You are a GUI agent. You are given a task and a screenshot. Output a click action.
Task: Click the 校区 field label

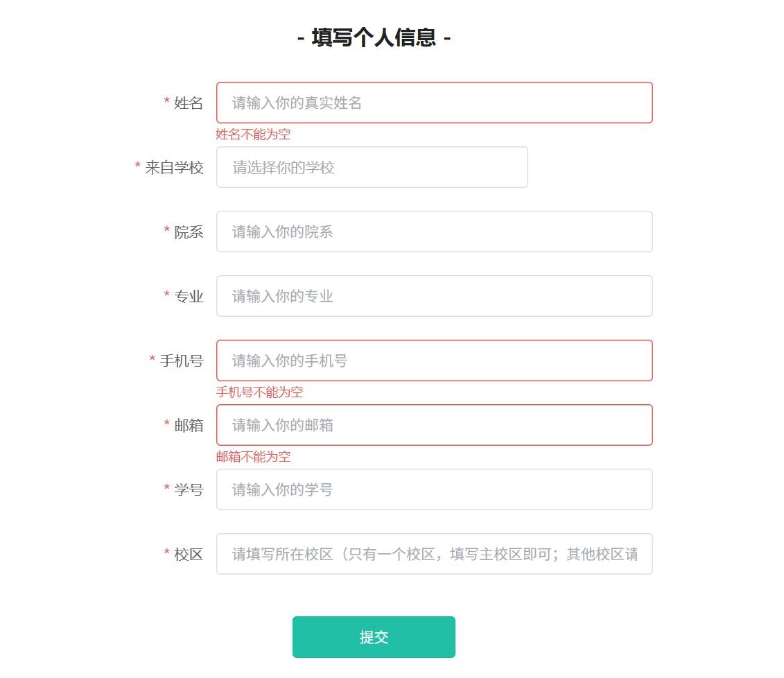(x=189, y=555)
